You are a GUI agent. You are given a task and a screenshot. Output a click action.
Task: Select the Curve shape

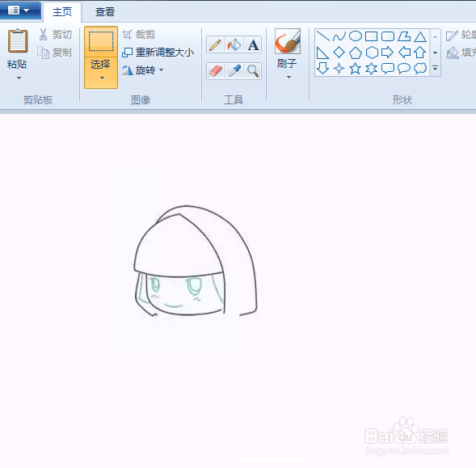(x=339, y=36)
